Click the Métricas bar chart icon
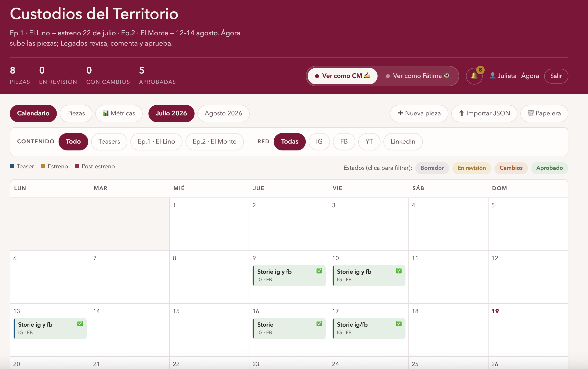 (x=106, y=113)
